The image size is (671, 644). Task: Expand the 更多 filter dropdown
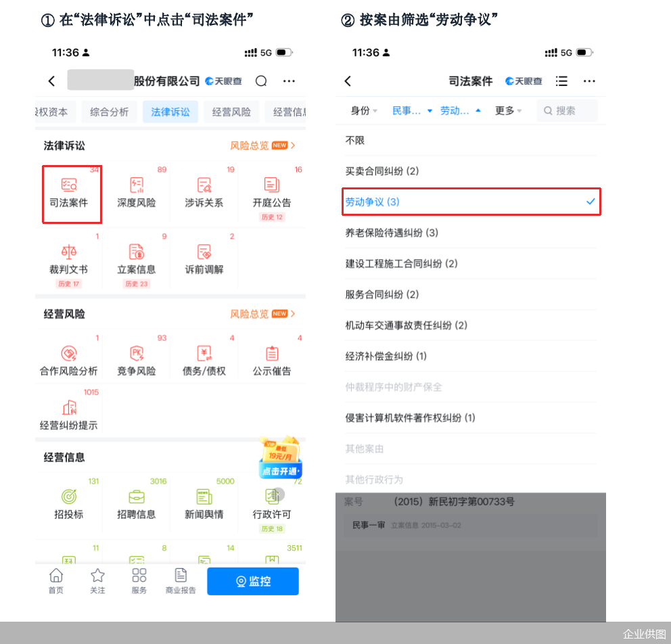click(x=508, y=111)
